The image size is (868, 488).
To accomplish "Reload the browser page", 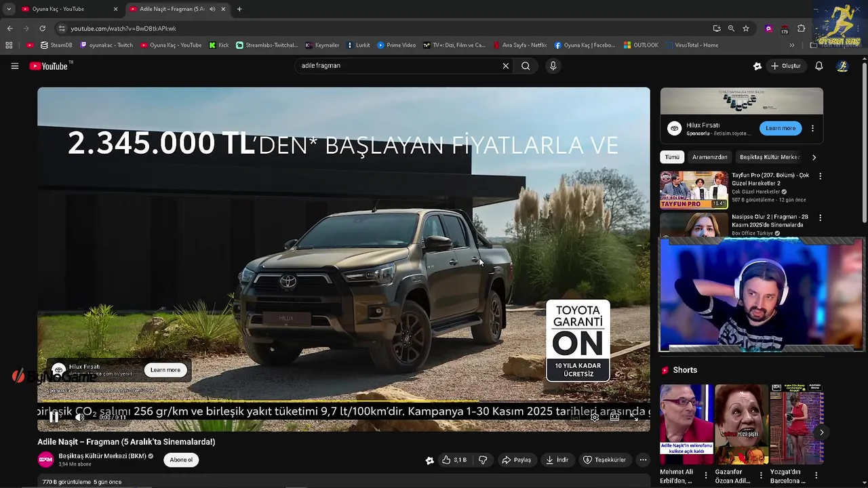I will coord(42,28).
